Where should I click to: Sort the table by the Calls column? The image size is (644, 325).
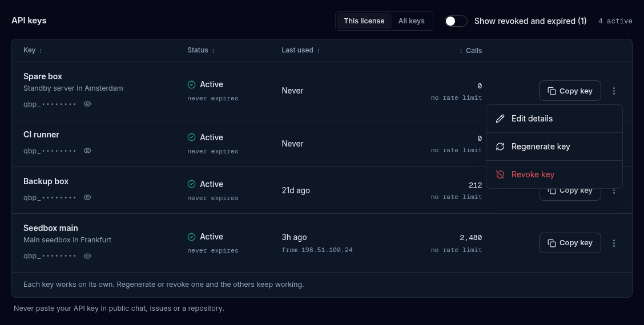point(470,51)
